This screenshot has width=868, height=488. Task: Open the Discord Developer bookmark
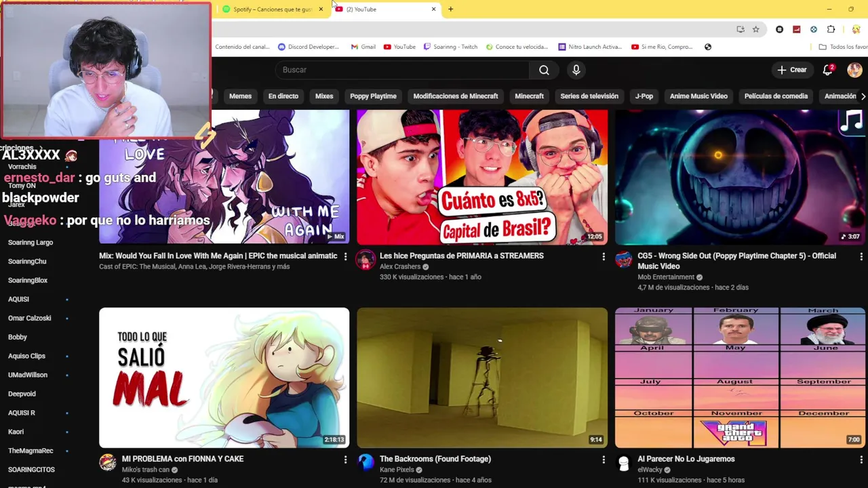click(309, 47)
